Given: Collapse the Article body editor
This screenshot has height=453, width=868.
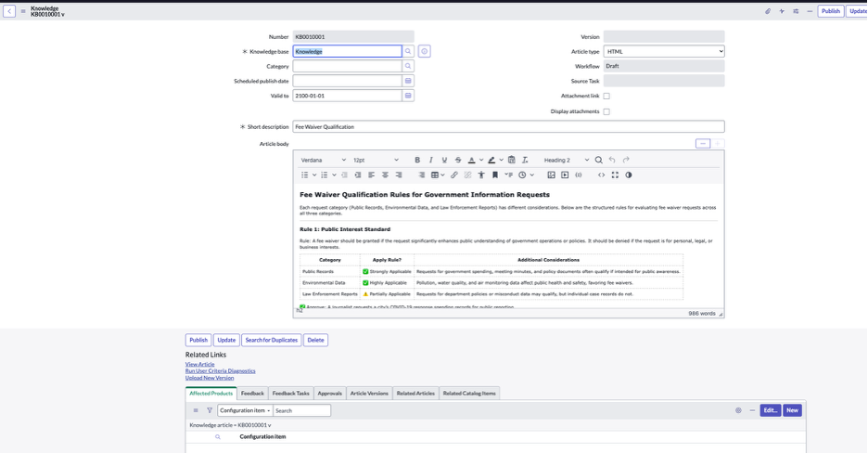Looking at the screenshot, I should (703, 144).
